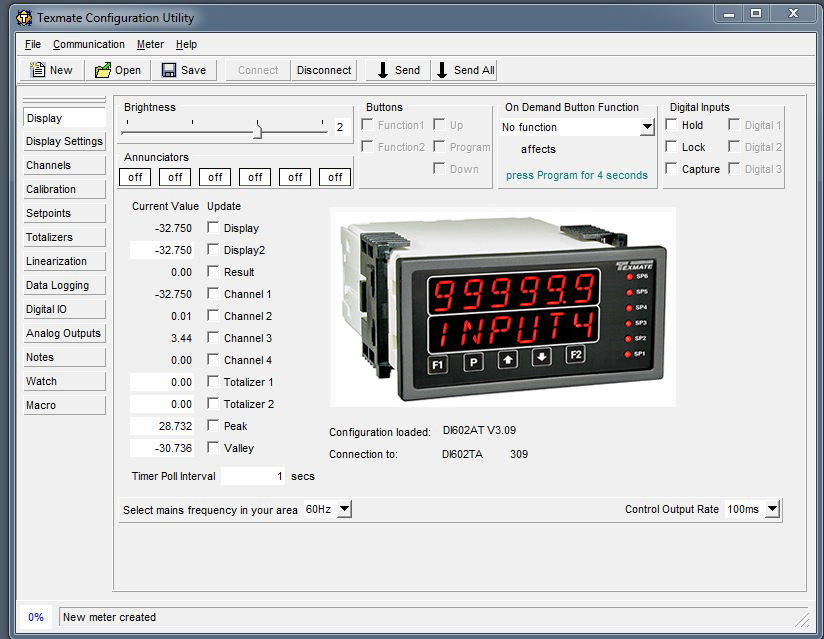Click 'press Program for 4 seconds' text
The height and width of the screenshot is (639, 824).
[x=576, y=175]
